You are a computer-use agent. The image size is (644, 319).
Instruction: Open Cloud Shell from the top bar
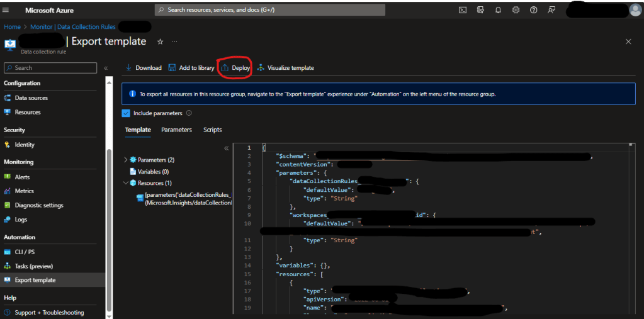point(463,10)
